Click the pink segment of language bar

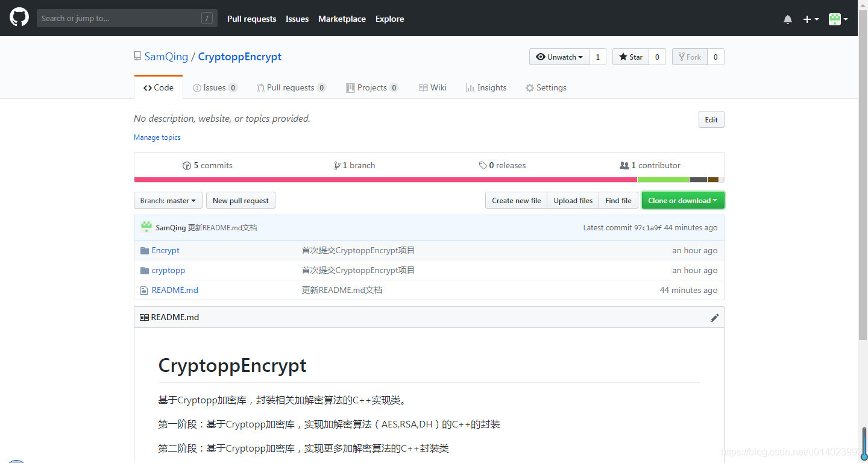(386, 180)
